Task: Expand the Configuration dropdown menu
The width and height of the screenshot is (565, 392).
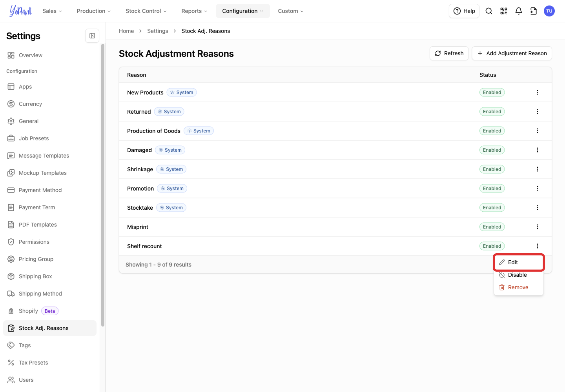Action: coord(243,11)
